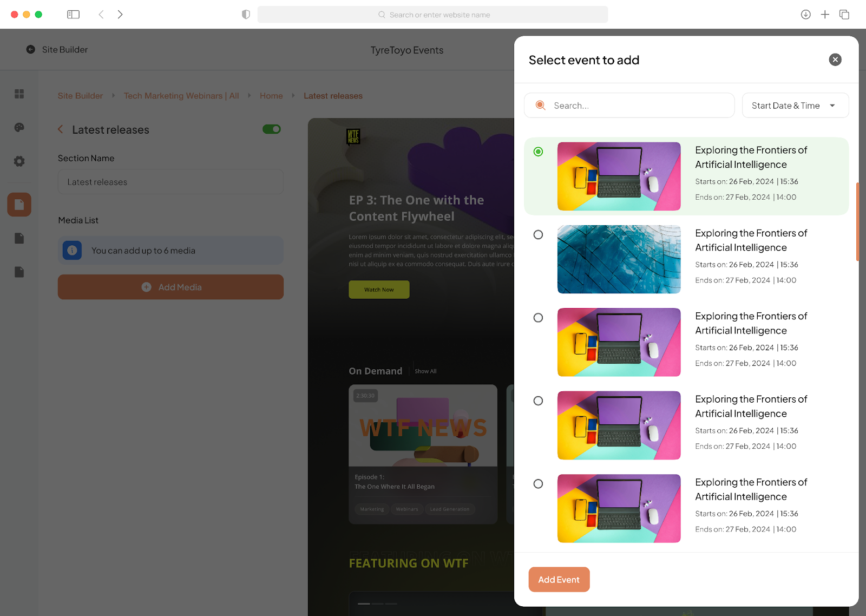Click the dialog's vertical scrollbar
The width and height of the screenshot is (866, 616).
click(857, 222)
